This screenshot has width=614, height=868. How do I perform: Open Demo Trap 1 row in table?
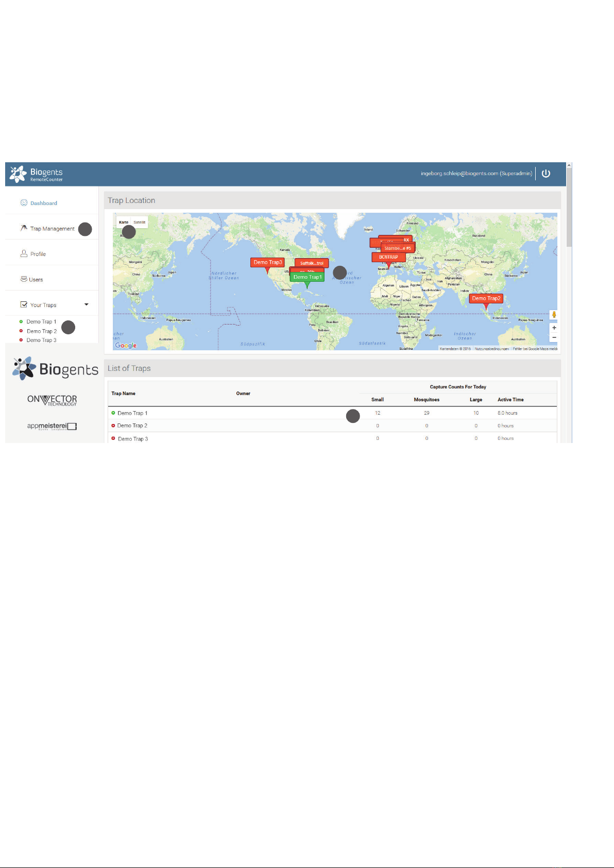[x=332, y=413]
